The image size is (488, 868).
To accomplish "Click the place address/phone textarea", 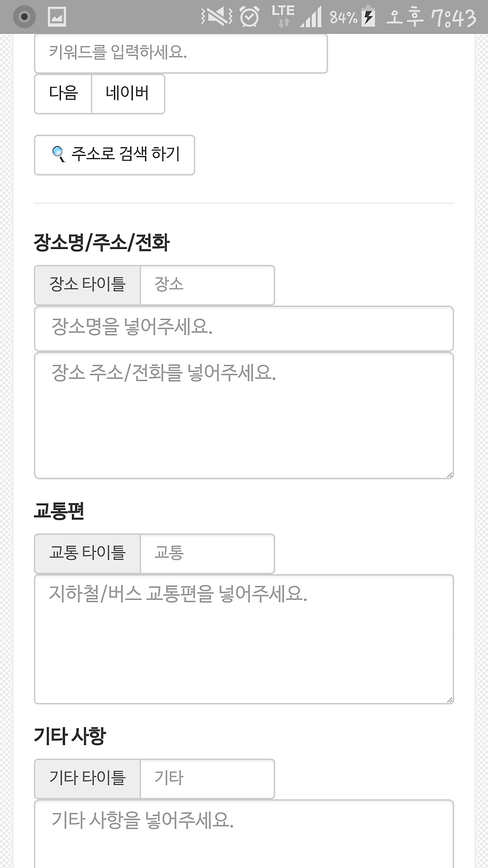I will pyautogui.click(x=244, y=416).
